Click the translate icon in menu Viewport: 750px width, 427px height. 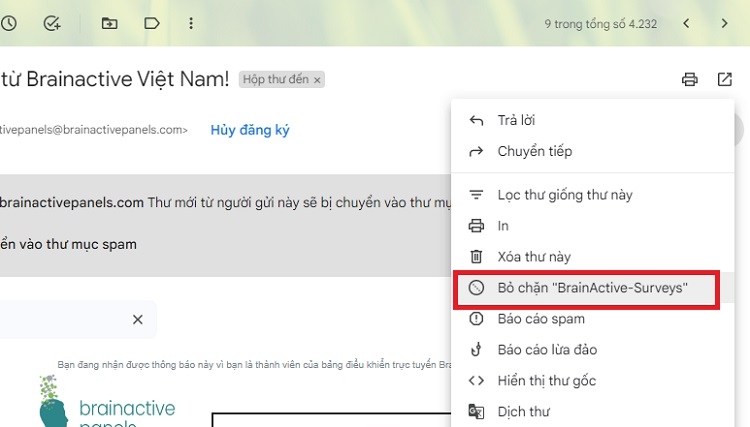click(476, 412)
